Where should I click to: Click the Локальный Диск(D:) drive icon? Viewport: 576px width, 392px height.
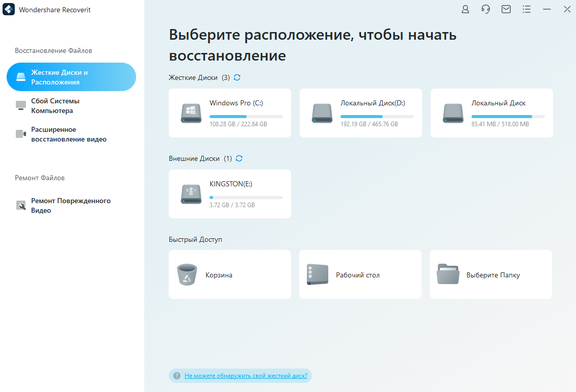point(322,113)
